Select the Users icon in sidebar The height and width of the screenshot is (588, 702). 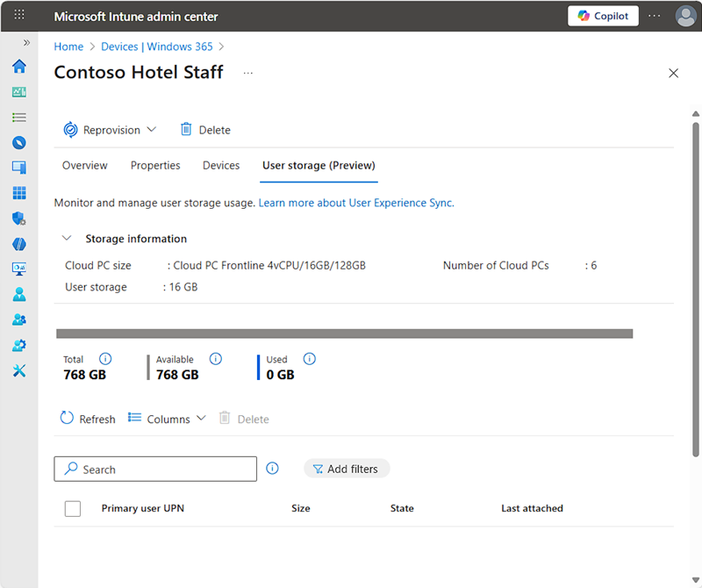19,294
